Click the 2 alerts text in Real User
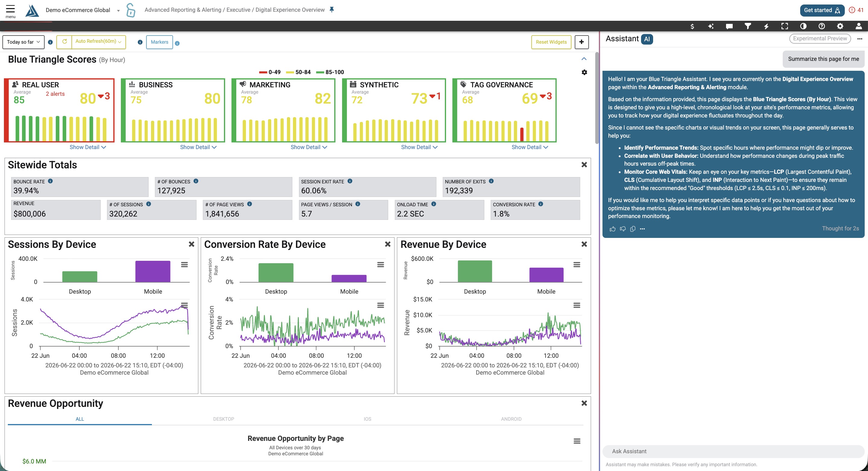868x471 pixels. pyautogui.click(x=55, y=94)
